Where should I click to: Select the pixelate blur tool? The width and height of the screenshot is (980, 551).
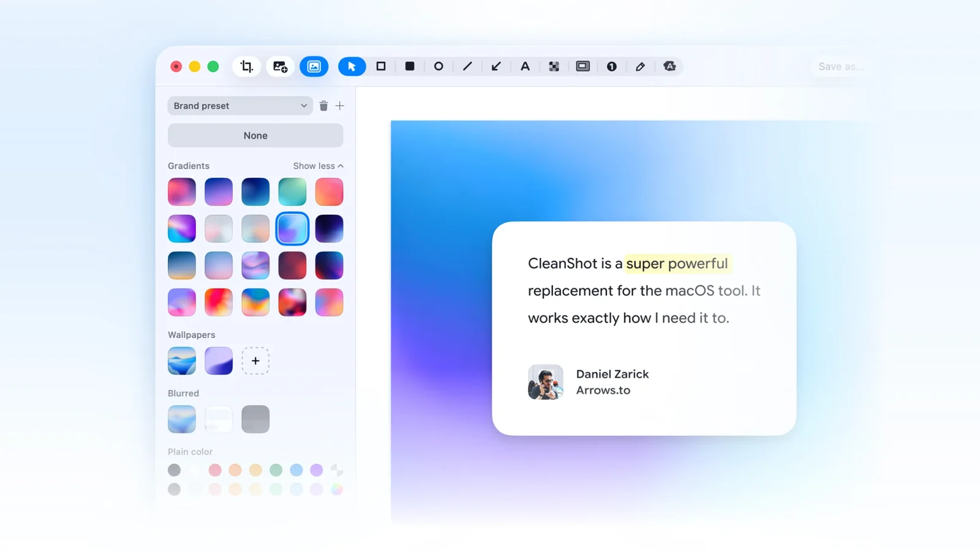(554, 66)
